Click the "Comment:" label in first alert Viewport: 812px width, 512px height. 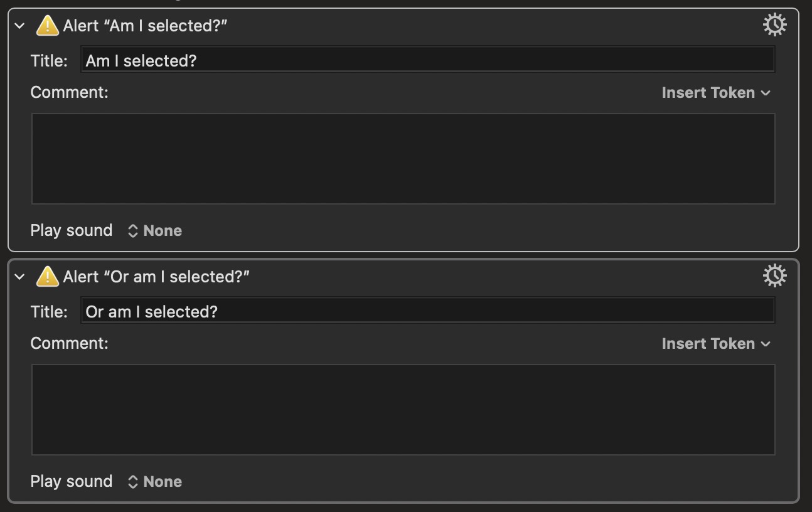pos(70,92)
